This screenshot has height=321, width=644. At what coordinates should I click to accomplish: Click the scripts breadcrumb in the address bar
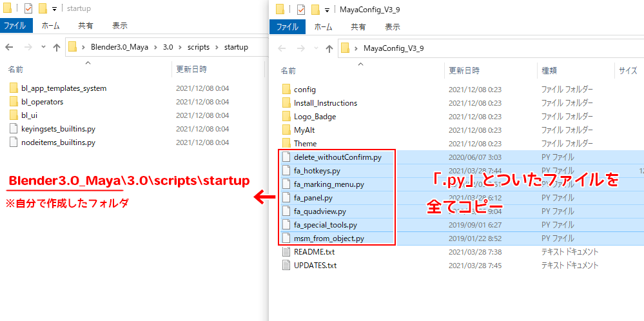[x=198, y=47]
